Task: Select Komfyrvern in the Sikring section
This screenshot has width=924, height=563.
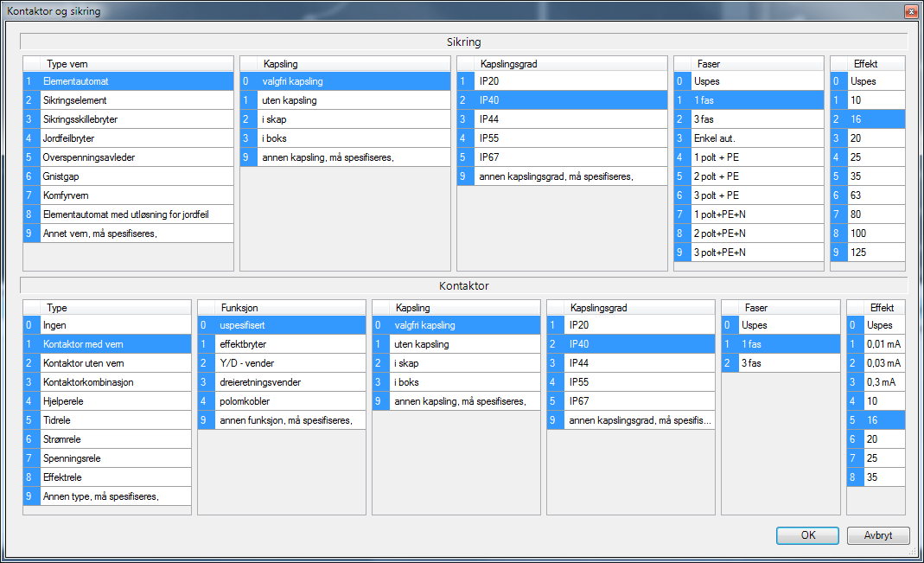Action: [x=65, y=195]
